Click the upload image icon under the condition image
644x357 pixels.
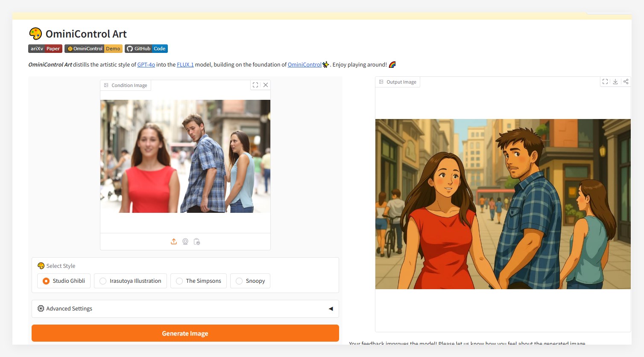[x=174, y=241]
